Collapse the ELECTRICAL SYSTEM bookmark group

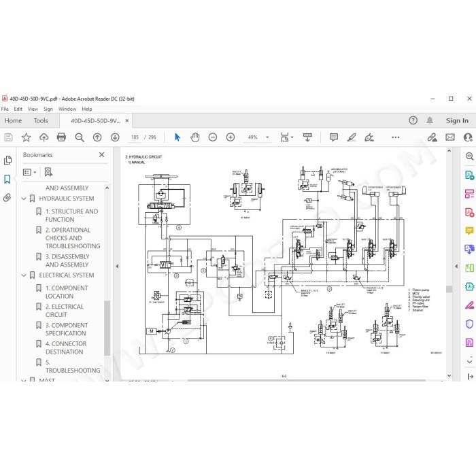[24, 275]
